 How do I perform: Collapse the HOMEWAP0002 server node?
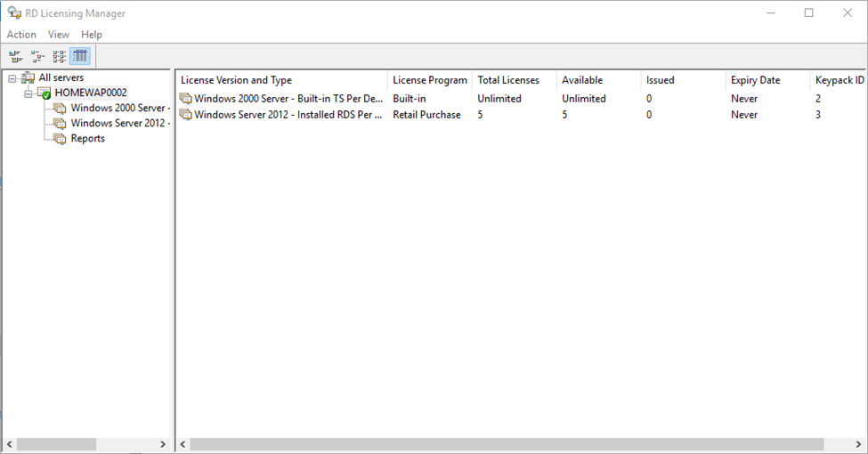[28, 93]
